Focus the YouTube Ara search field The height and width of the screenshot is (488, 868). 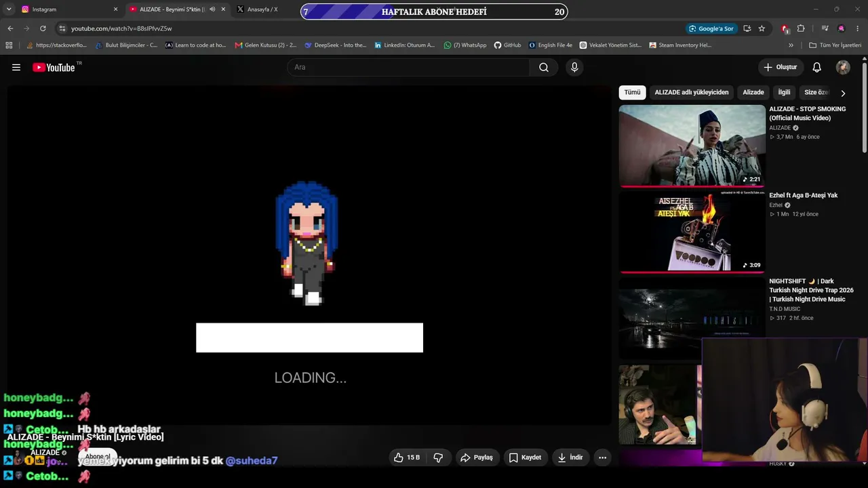coord(409,67)
